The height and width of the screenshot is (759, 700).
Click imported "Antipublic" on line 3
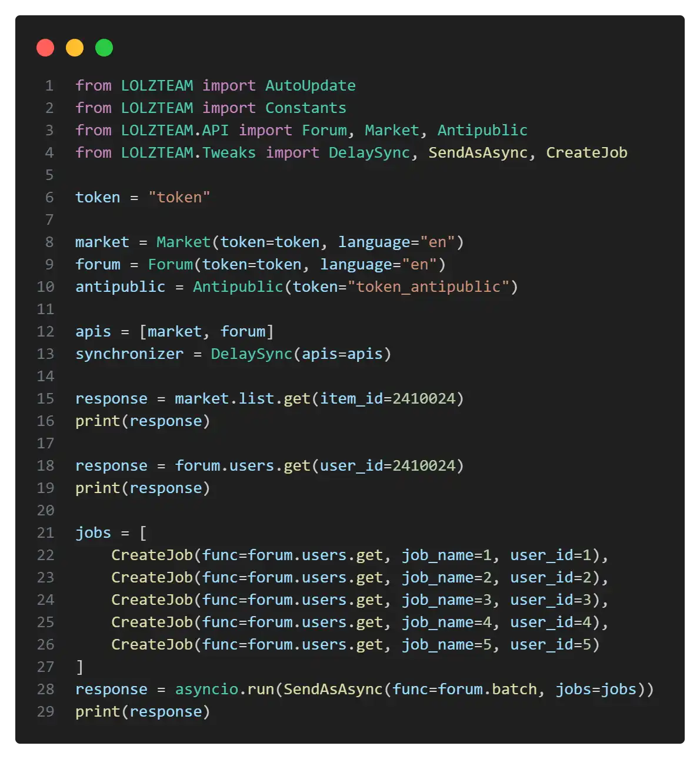point(482,131)
